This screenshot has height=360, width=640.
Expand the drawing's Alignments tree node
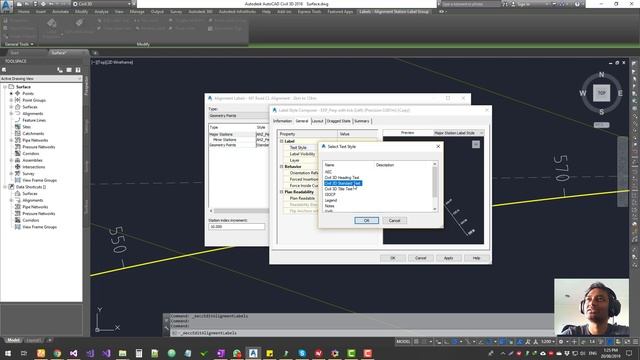click(x=11, y=113)
